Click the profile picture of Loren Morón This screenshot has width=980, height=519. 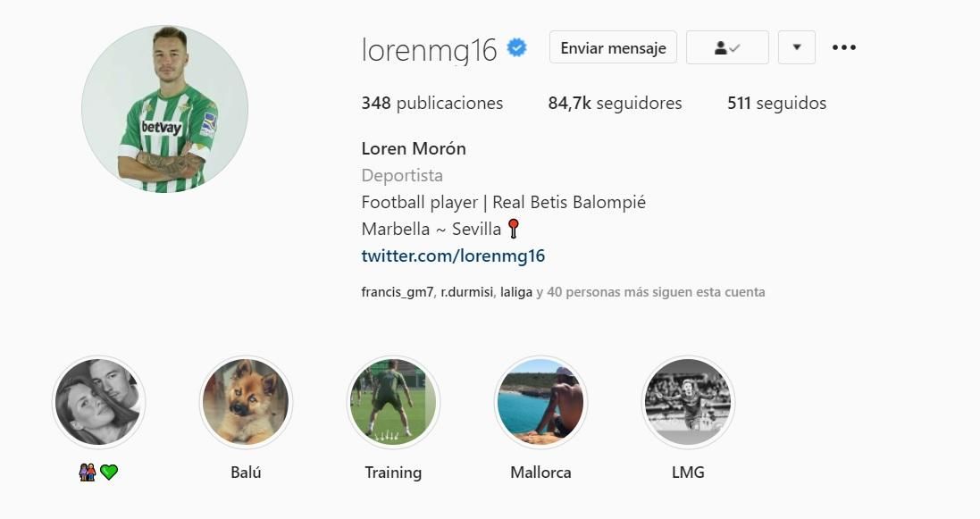click(165, 109)
